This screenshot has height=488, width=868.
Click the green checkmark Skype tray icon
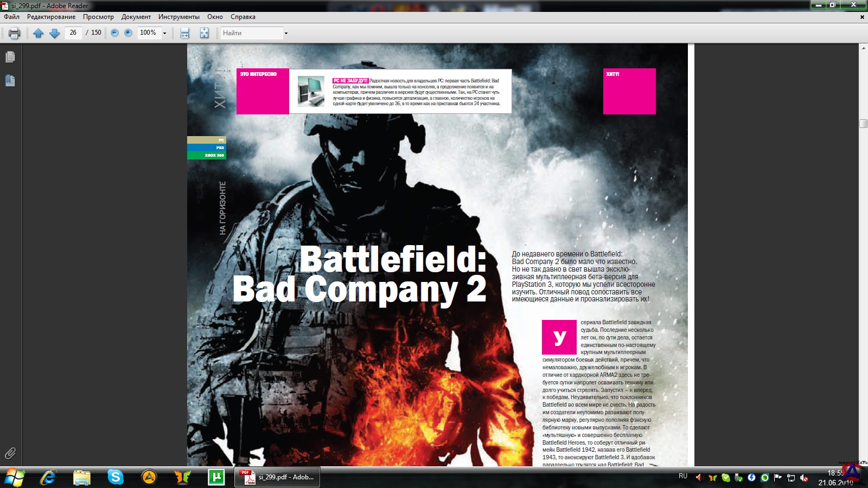tap(725, 478)
